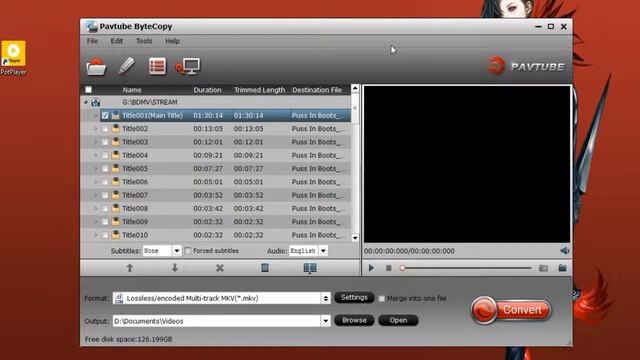Click the Title002 file icon
The width and height of the screenshot is (640, 360).
coord(116,129)
